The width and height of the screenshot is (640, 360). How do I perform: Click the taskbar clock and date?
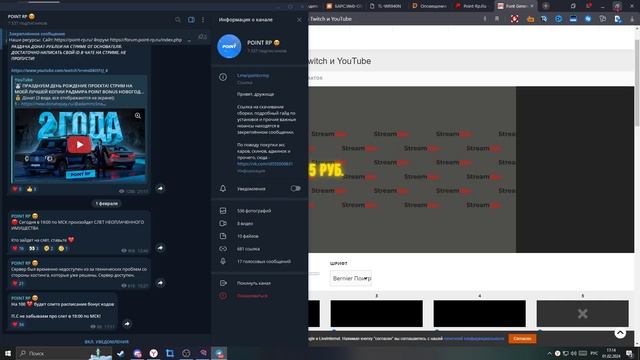[x=611, y=353]
